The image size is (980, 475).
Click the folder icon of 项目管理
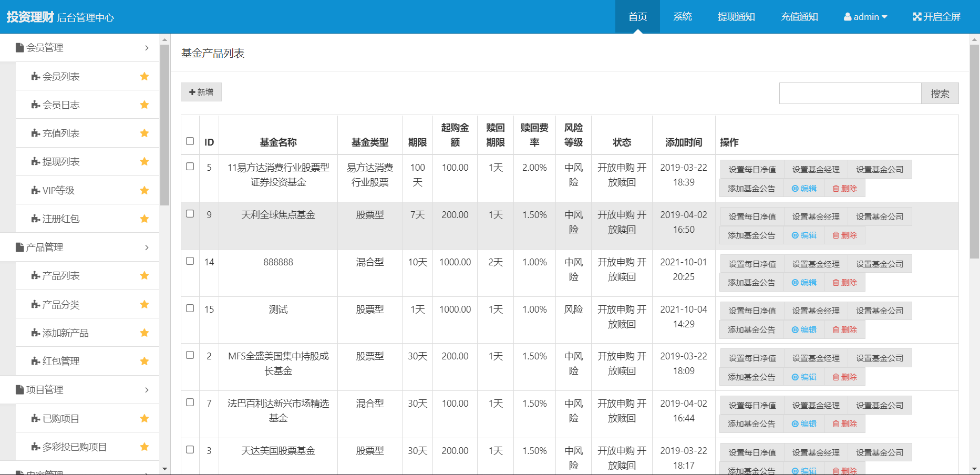click(20, 389)
